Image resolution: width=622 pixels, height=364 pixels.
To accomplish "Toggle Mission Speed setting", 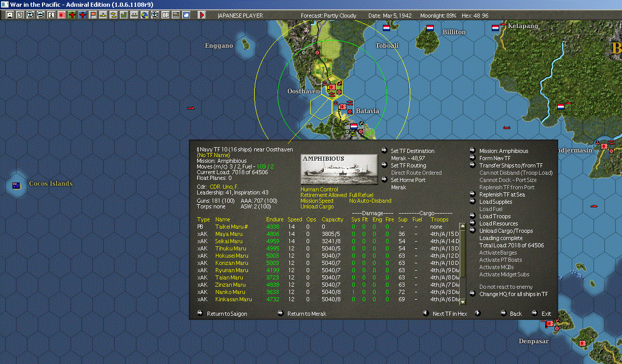I will click(316, 201).
